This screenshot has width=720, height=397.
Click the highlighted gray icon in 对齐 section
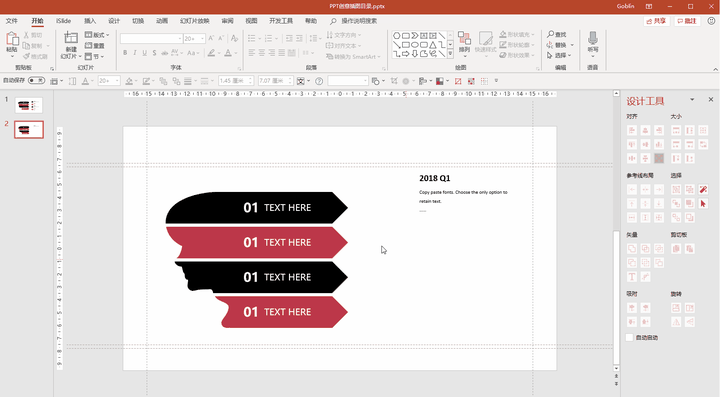click(x=659, y=158)
